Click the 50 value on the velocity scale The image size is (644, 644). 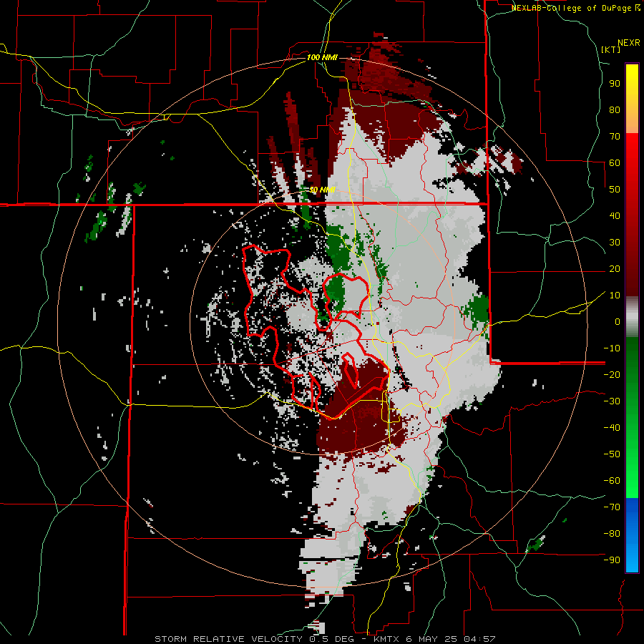615,190
